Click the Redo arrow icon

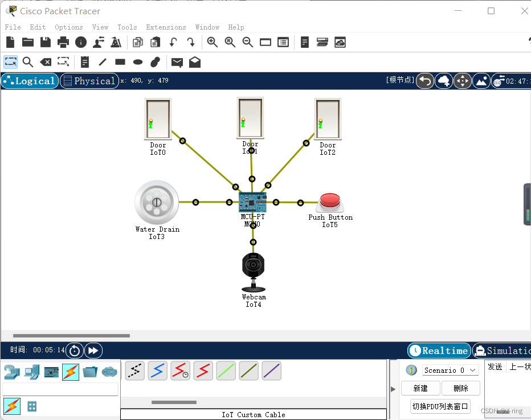tap(191, 42)
